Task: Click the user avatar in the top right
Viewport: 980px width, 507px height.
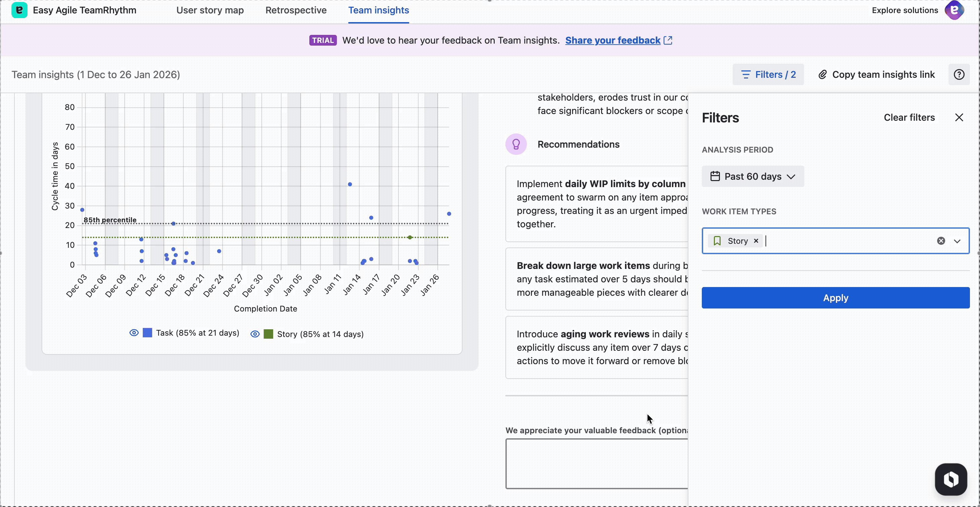Action: [x=955, y=10]
